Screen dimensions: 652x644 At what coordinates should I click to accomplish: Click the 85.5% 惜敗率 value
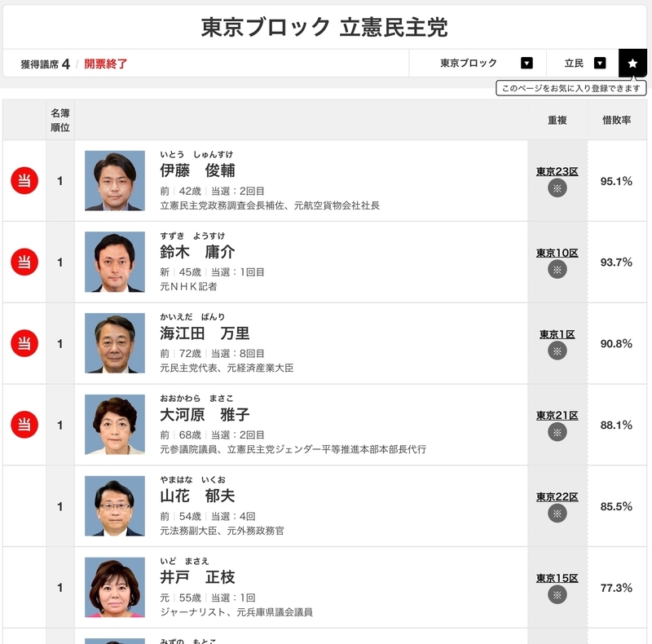tap(616, 506)
